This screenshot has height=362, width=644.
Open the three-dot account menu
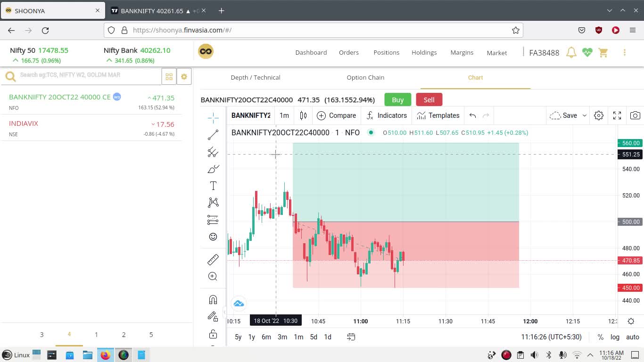[x=625, y=52]
